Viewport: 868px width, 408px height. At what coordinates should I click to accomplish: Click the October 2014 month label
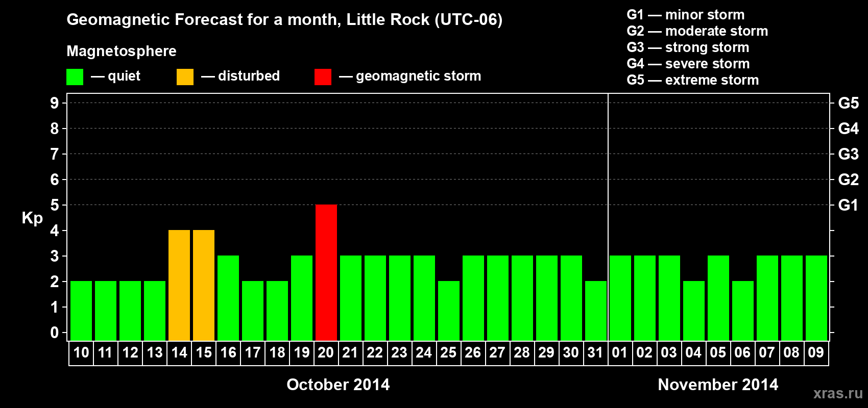(338, 385)
